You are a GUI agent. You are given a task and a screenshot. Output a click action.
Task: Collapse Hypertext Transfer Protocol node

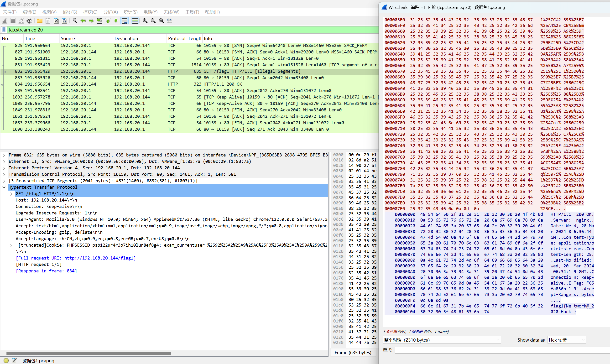(x=4, y=187)
